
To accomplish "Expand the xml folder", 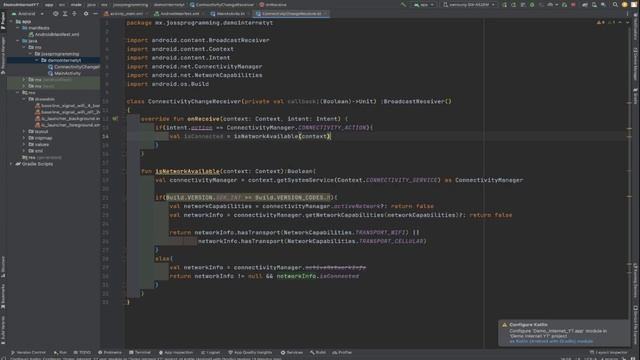I will (x=24, y=151).
